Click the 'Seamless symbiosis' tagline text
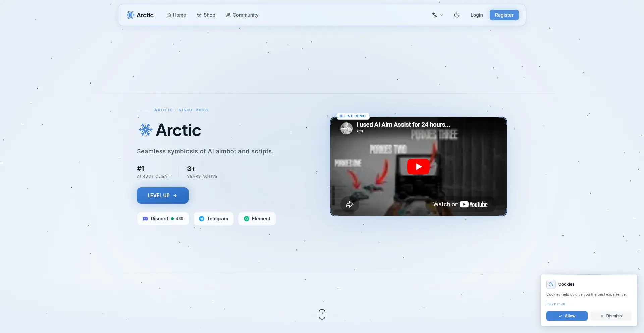Viewport: 644px width, 333px height. 205,151
